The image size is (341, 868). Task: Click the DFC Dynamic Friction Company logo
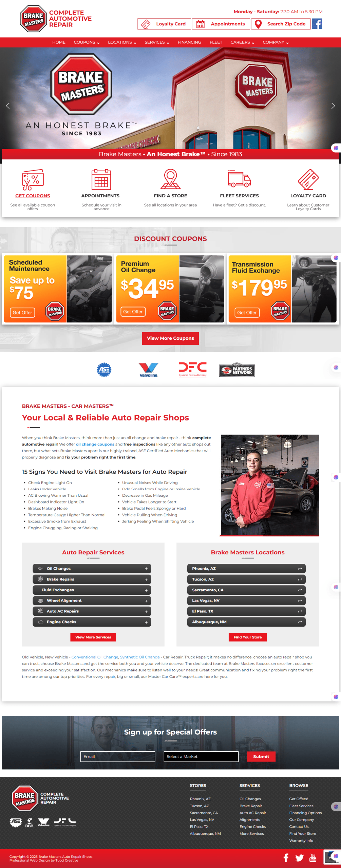coord(193,369)
